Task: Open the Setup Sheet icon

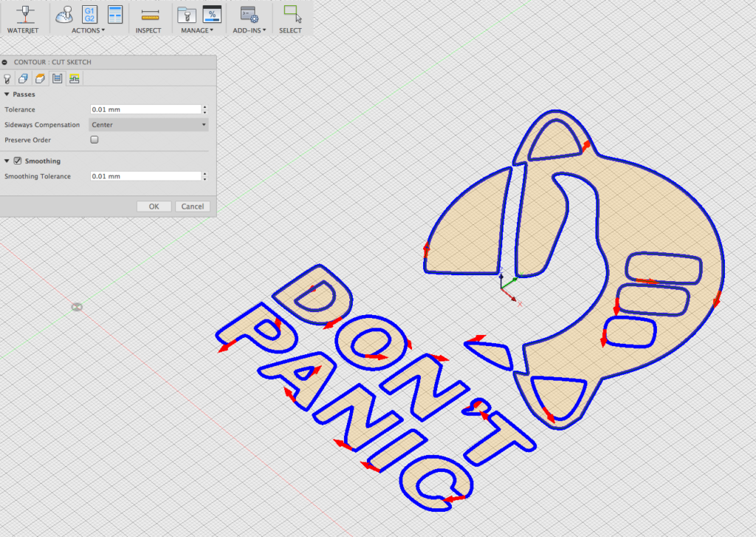Action: [114, 13]
